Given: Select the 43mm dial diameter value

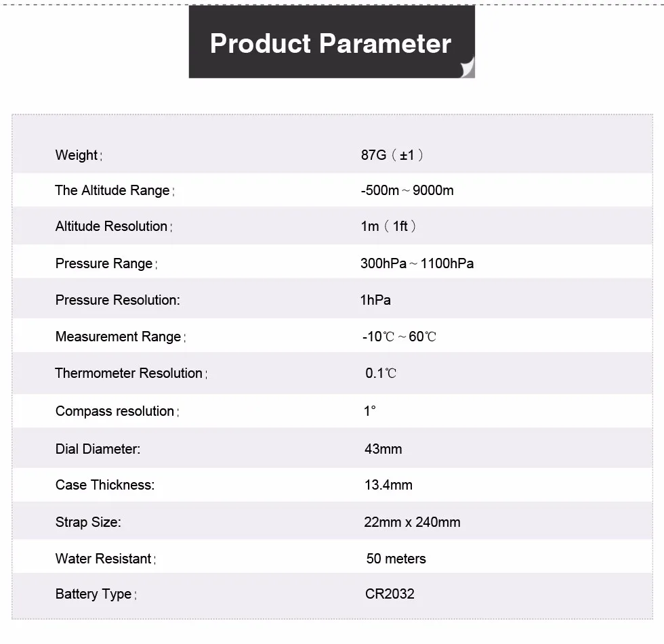Looking at the screenshot, I should (383, 449).
